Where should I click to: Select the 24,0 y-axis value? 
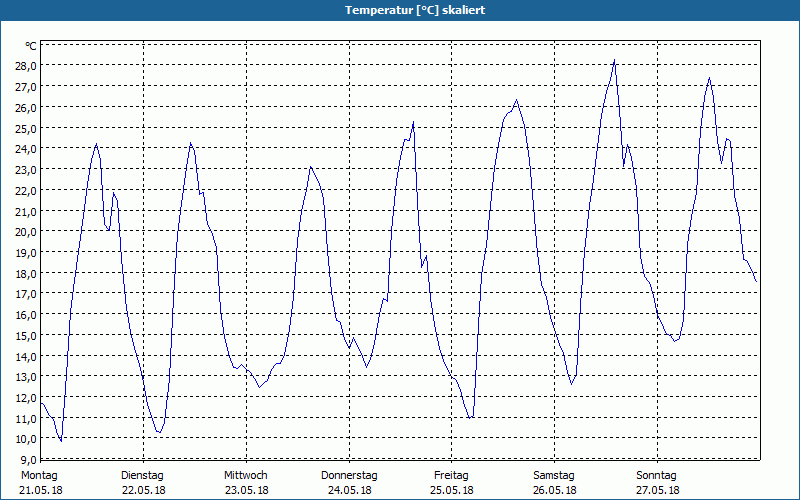(x=27, y=149)
